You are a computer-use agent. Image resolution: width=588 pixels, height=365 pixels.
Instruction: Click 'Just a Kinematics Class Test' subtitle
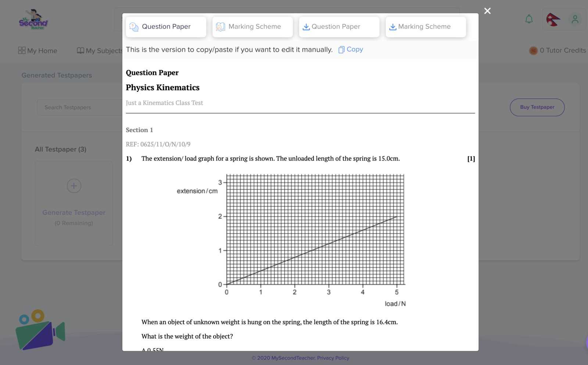(164, 103)
